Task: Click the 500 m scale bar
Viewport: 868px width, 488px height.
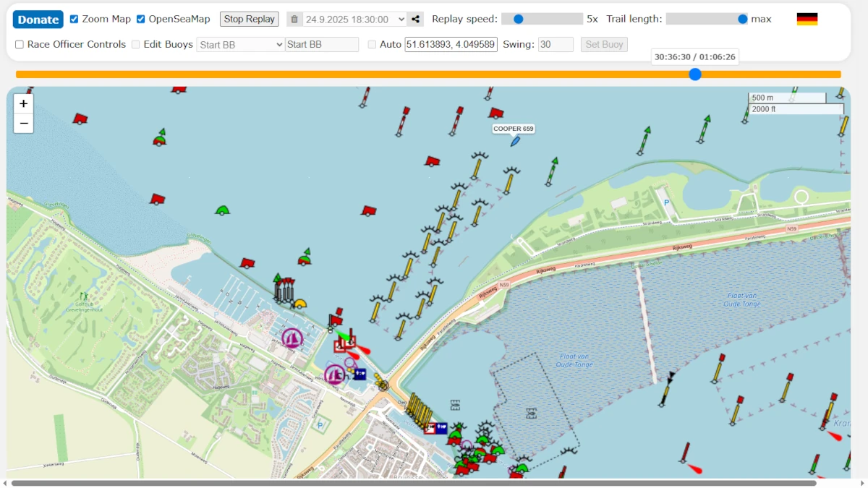Action: pos(787,98)
